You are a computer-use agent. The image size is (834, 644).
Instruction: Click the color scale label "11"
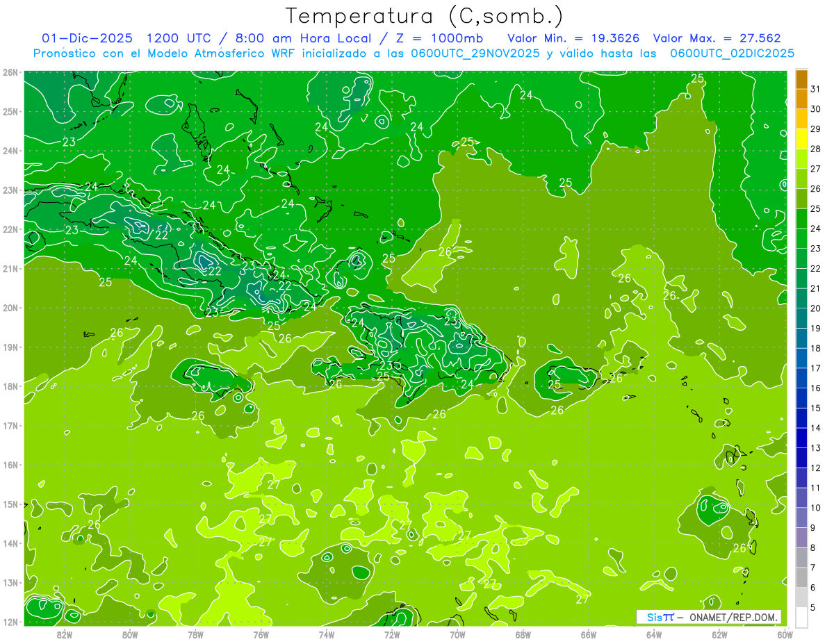point(815,488)
